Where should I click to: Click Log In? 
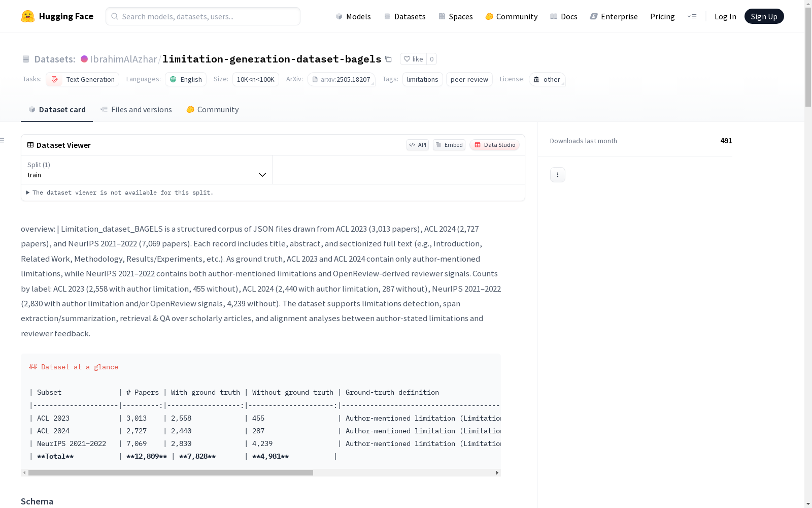(x=725, y=16)
